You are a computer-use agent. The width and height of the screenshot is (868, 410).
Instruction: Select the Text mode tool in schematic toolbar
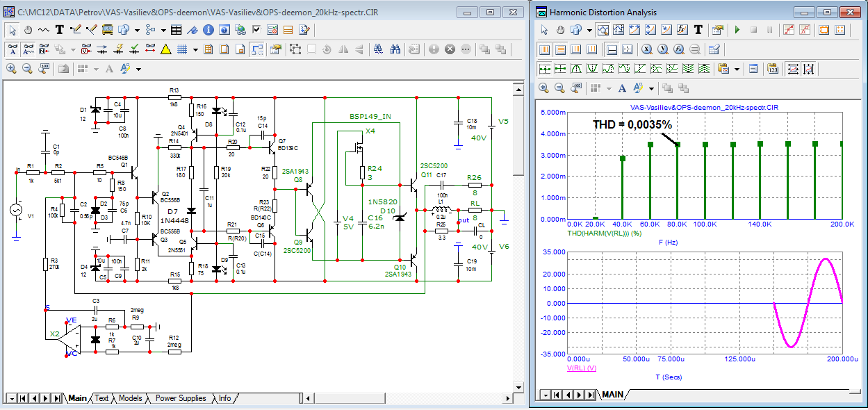click(x=60, y=30)
